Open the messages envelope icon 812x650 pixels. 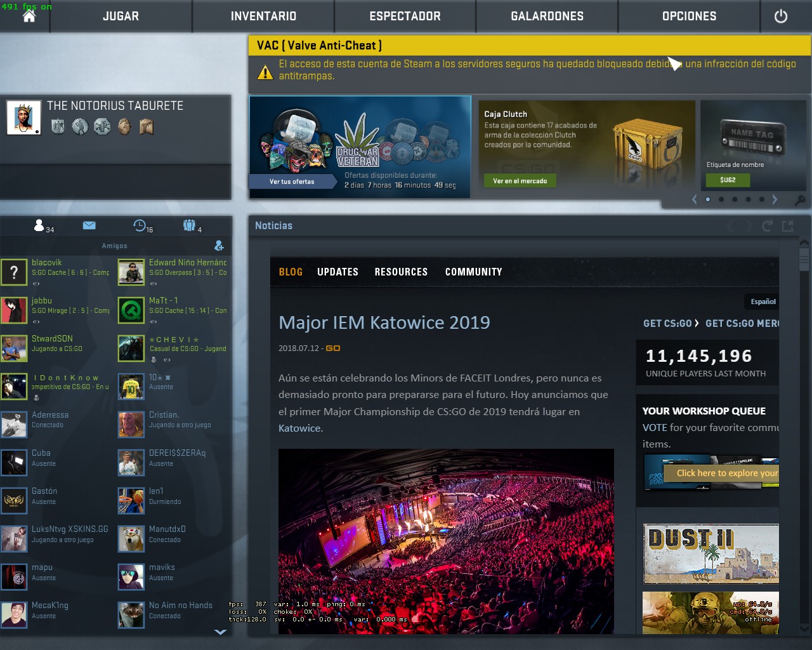(x=89, y=225)
